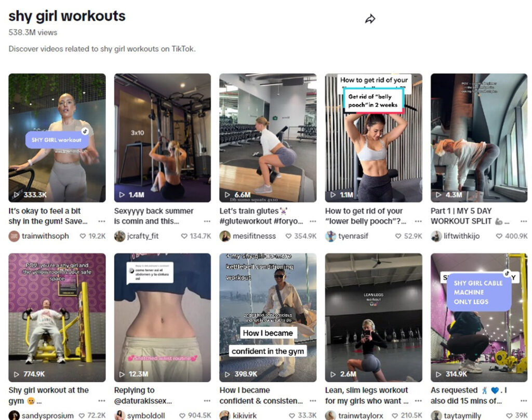Open the SHY GIRL workout video thumbnail
532x420 pixels.
[57, 138]
